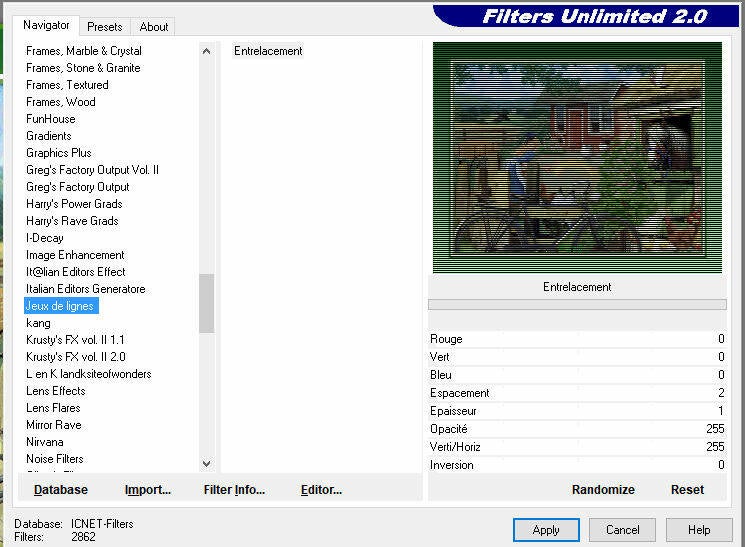745x547 pixels.
Task: Launch the filter Editor...
Action: 321,490
